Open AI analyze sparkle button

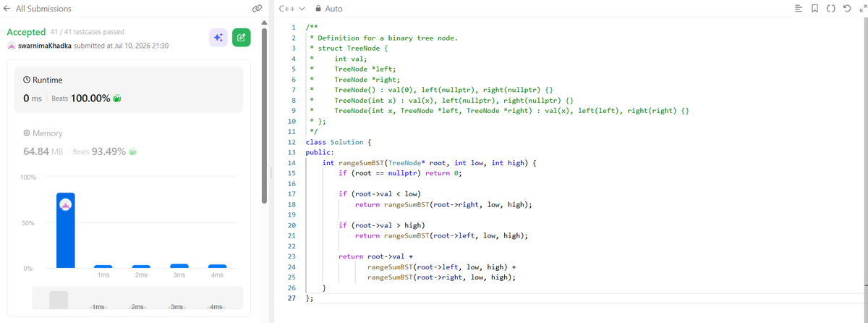[x=218, y=38]
